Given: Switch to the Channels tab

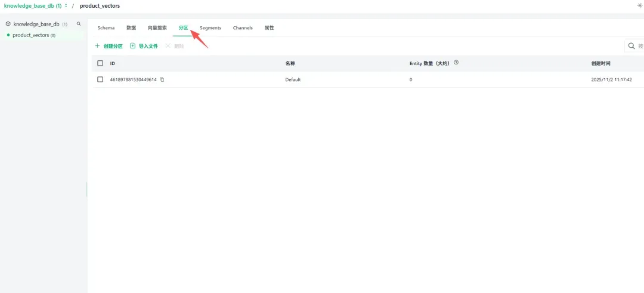Looking at the screenshot, I should (243, 28).
